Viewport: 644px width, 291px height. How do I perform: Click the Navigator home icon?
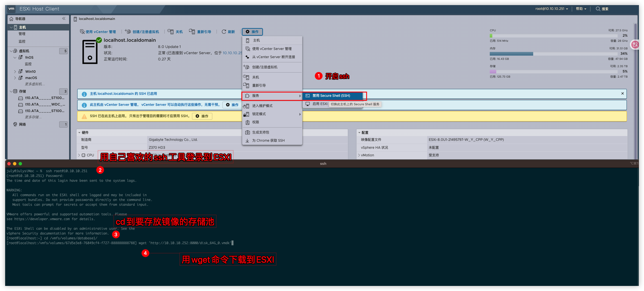(x=11, y=19)
